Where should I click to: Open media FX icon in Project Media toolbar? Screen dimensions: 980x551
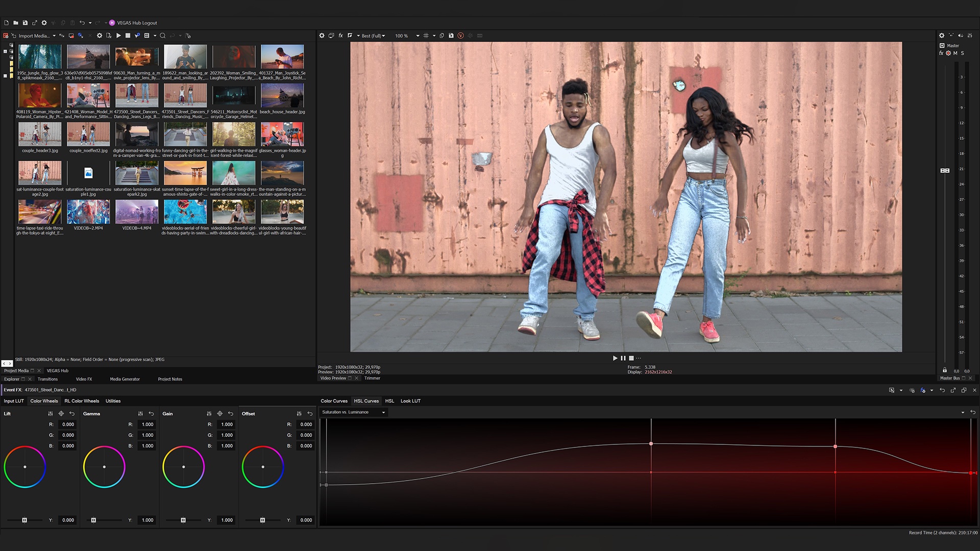[109, 36]
